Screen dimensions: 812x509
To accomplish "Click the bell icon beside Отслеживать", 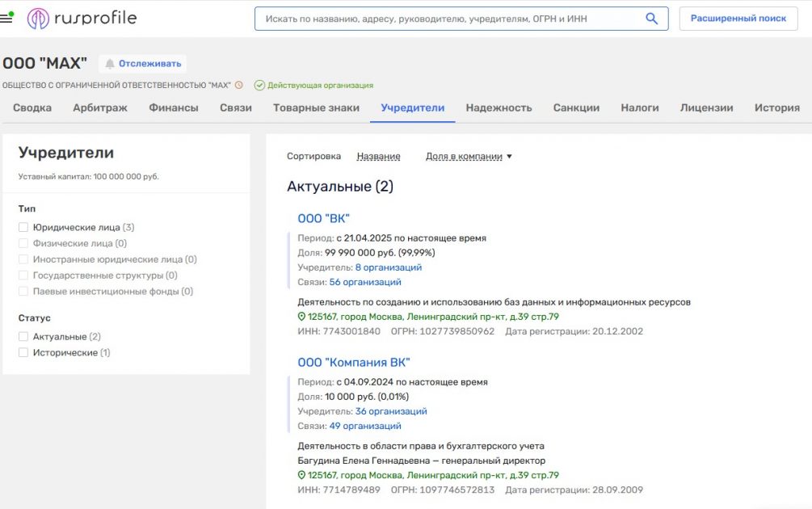I will coord(110,64).
